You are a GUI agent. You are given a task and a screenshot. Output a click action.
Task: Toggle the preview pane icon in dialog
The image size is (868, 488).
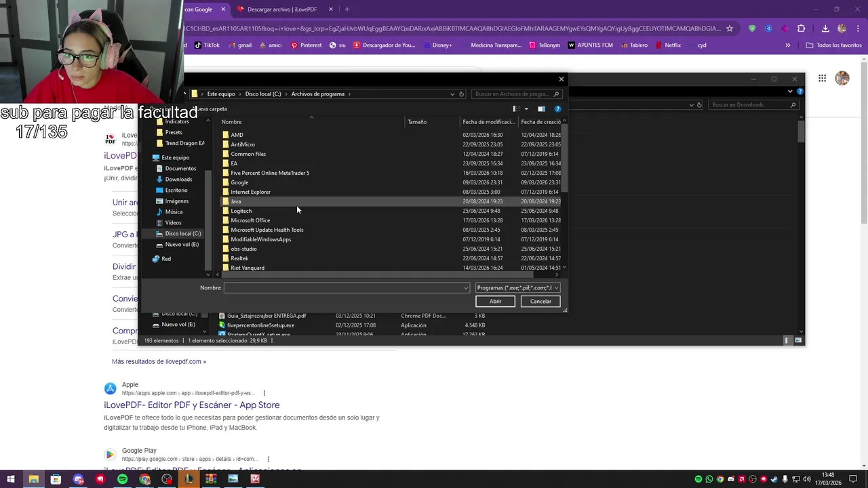pyautogui.click(x=541, y=108)
